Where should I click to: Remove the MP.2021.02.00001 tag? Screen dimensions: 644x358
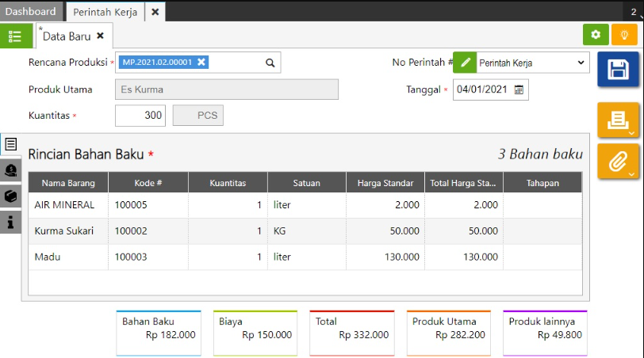pos(201,63)
